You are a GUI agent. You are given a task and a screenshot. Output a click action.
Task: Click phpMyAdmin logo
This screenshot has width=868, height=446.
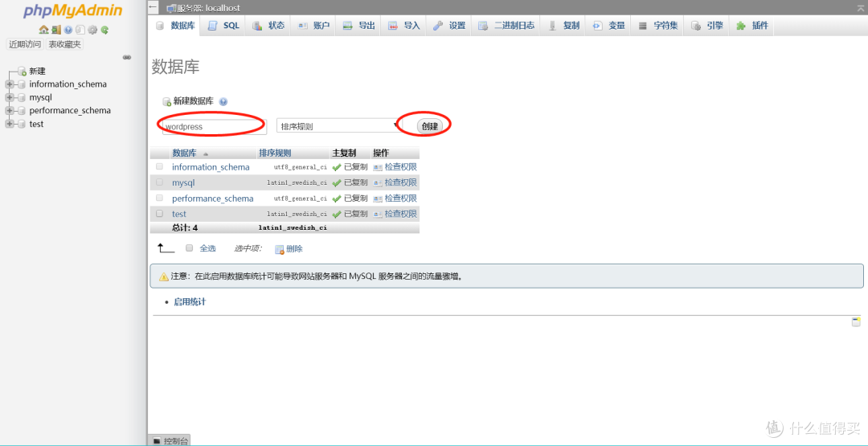(73, 11)
